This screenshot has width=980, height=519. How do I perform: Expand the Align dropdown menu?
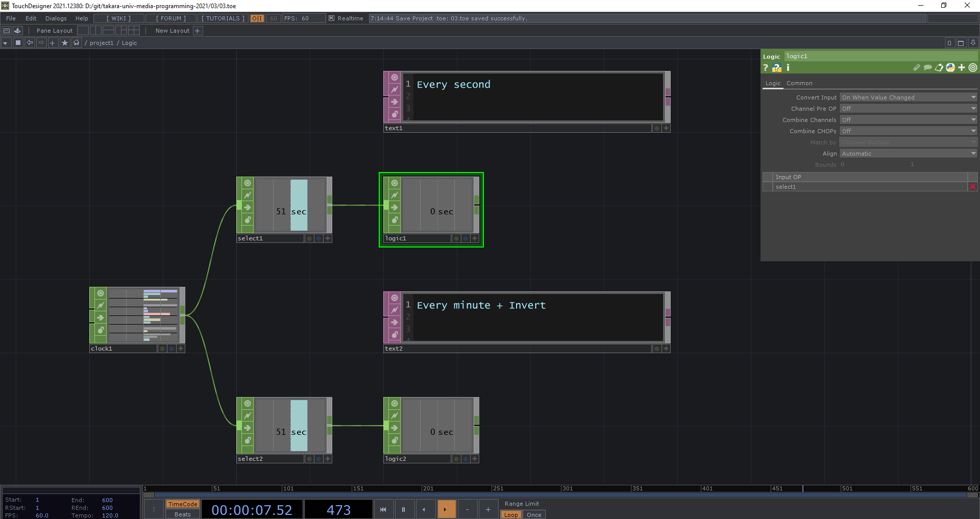point(908,154)
